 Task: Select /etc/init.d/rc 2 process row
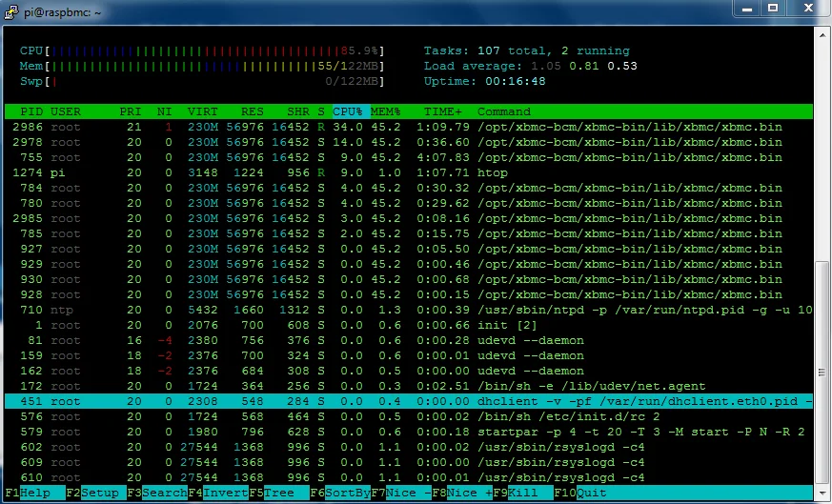pyautogui.click(x=409, y=417)
